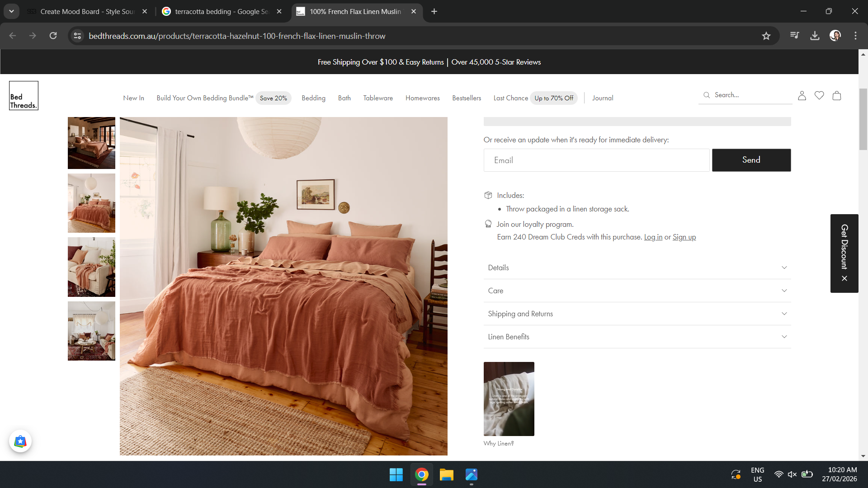Click the Bed Threads logo
The image size is (868, 488).
click(24, 96)
